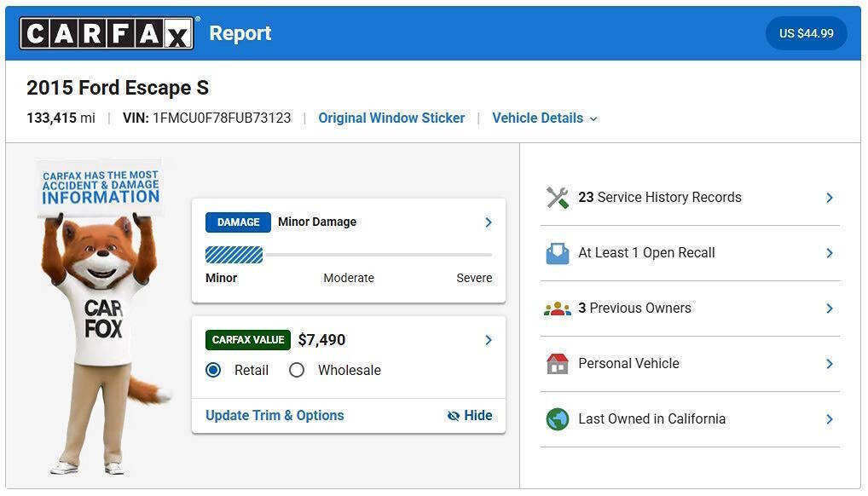
Task: Click the Last Owned globe icon
Action: click(x=558, y=419)
